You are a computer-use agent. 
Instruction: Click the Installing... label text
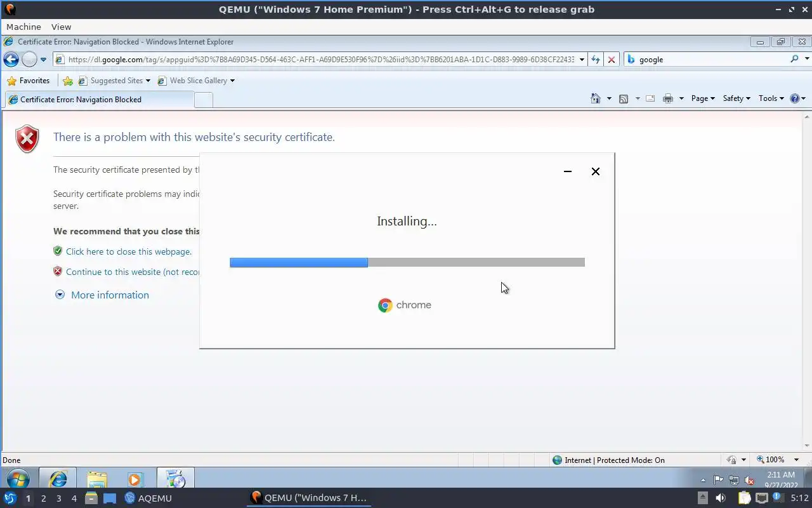click(407, 222)
